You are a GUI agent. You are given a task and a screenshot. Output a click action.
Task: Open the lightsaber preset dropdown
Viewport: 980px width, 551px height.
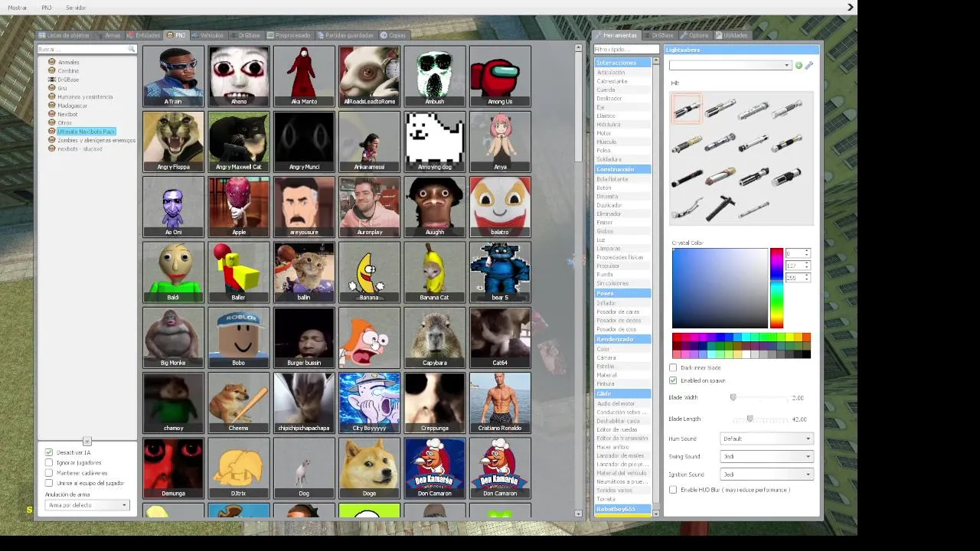730,66
